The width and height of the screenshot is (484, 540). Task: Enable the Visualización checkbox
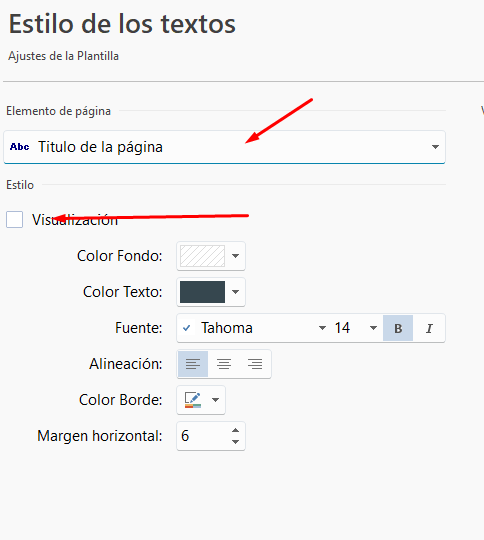click(14, 219)
